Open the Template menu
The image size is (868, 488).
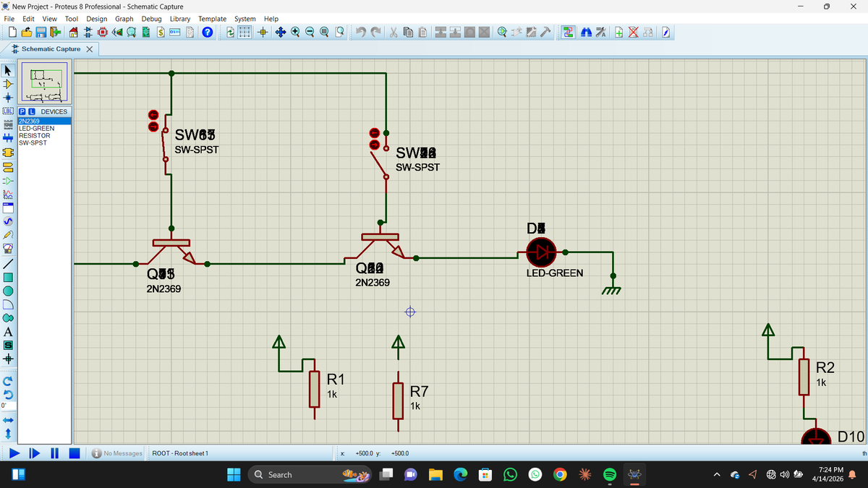pos(213,19)
